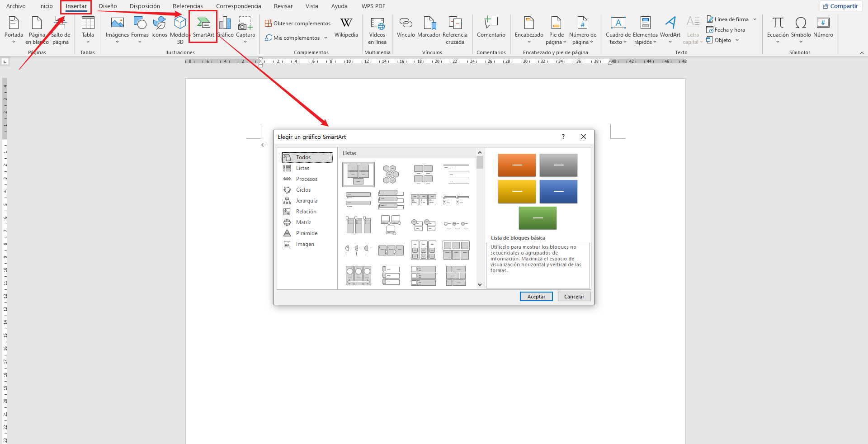Image resolution: width=868 pixels, height=444 pixels.
Task: Select the Pirámide category
Action: [307, 233]
